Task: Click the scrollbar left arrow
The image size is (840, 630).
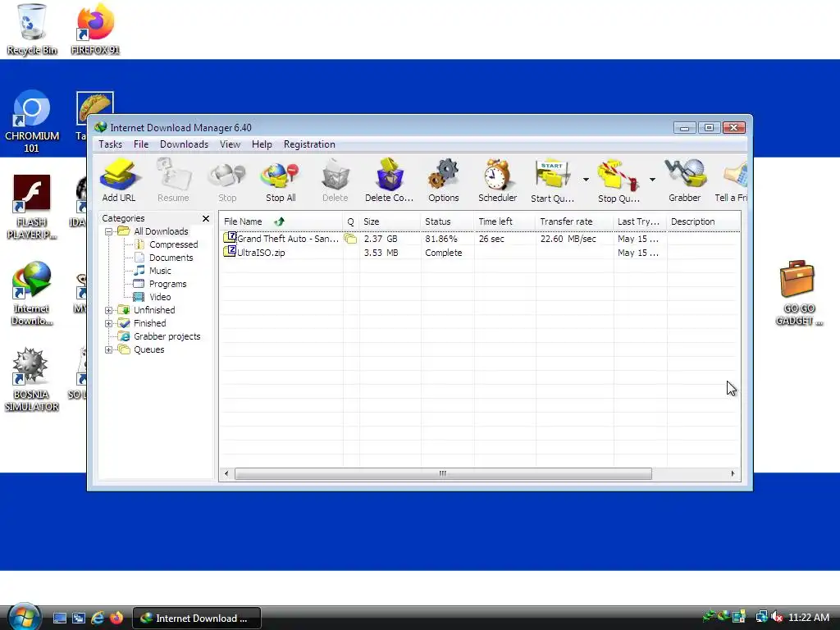Action: (x=226, y=473)
